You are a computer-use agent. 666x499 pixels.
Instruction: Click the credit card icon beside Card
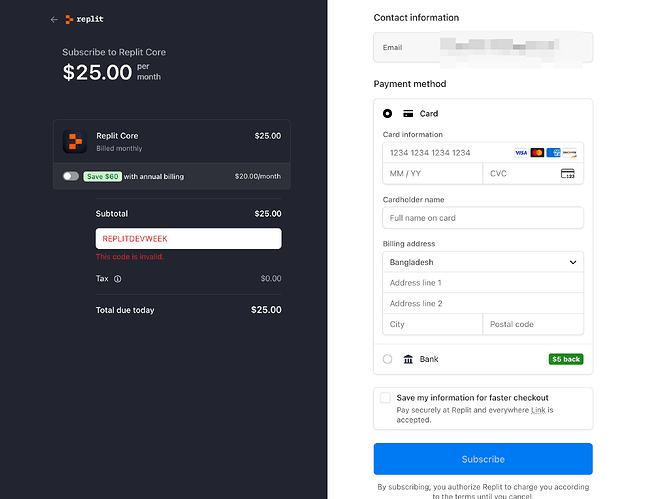[x=408, y=114]
